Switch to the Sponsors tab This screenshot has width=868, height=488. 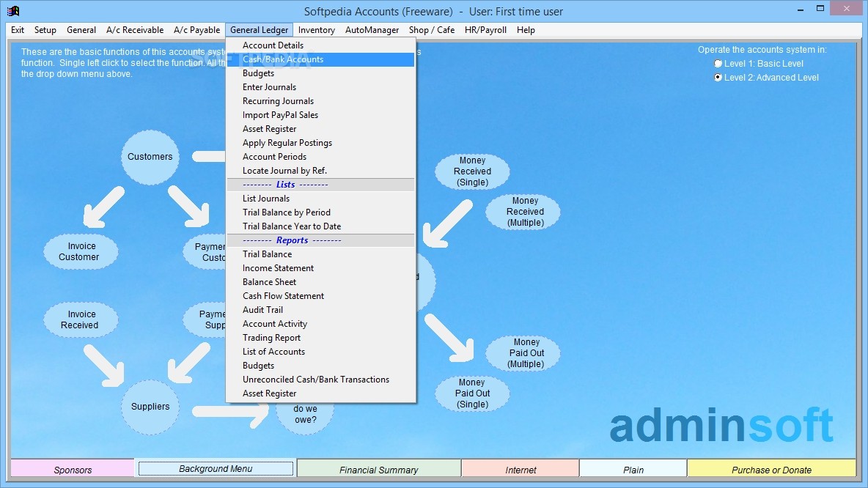click(x=73, y=469)
